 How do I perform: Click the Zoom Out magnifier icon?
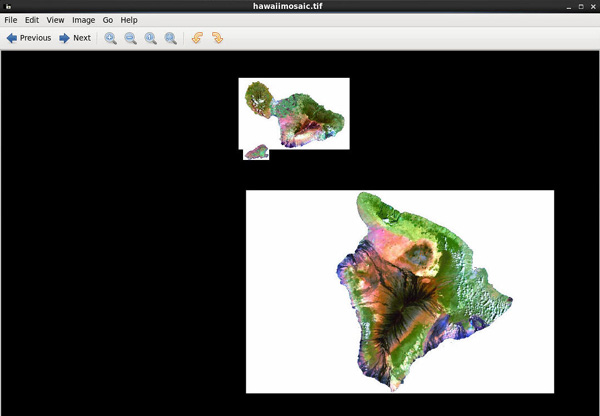coord(130,38)
